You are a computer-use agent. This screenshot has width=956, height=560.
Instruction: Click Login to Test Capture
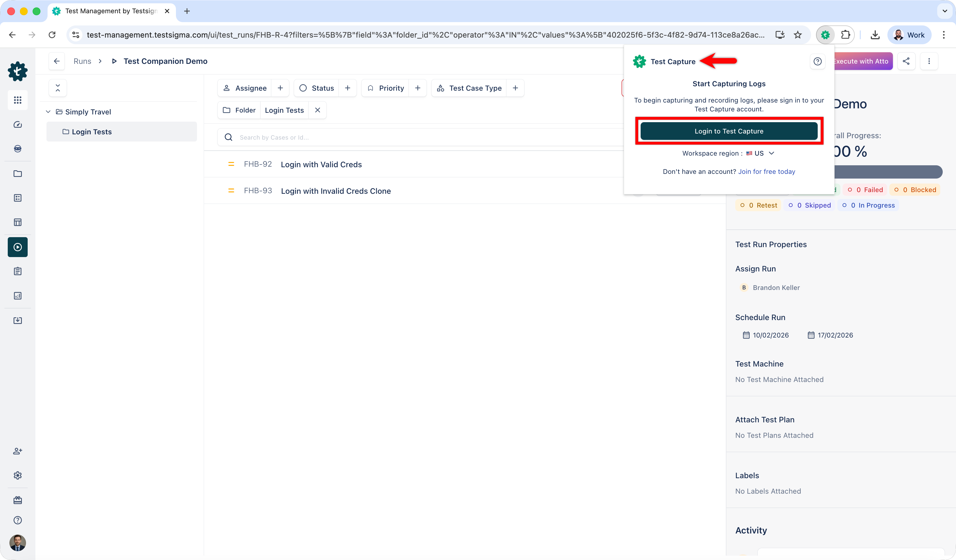click(x=729, y=131)
